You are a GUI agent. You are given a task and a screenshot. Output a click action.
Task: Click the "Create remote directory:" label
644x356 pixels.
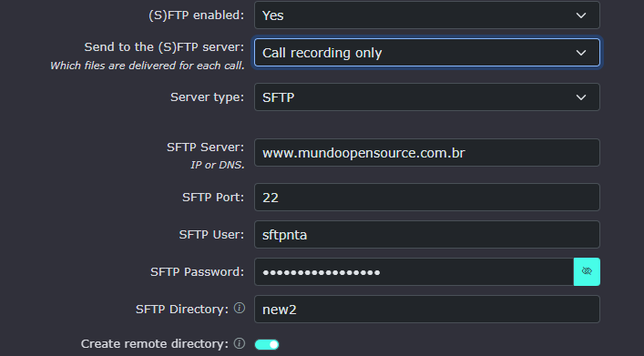pyautogui.click(x=155, y=344)
